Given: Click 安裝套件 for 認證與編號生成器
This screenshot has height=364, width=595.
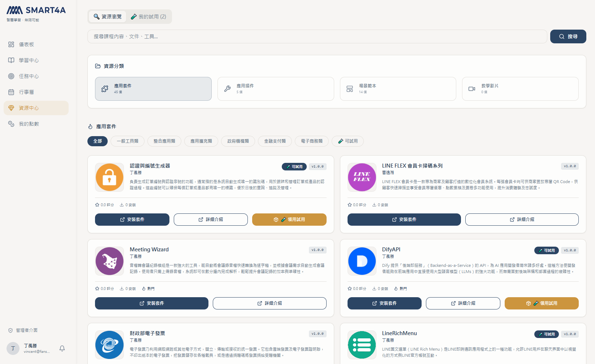Looking at the screenshot, I should (132, 220).
